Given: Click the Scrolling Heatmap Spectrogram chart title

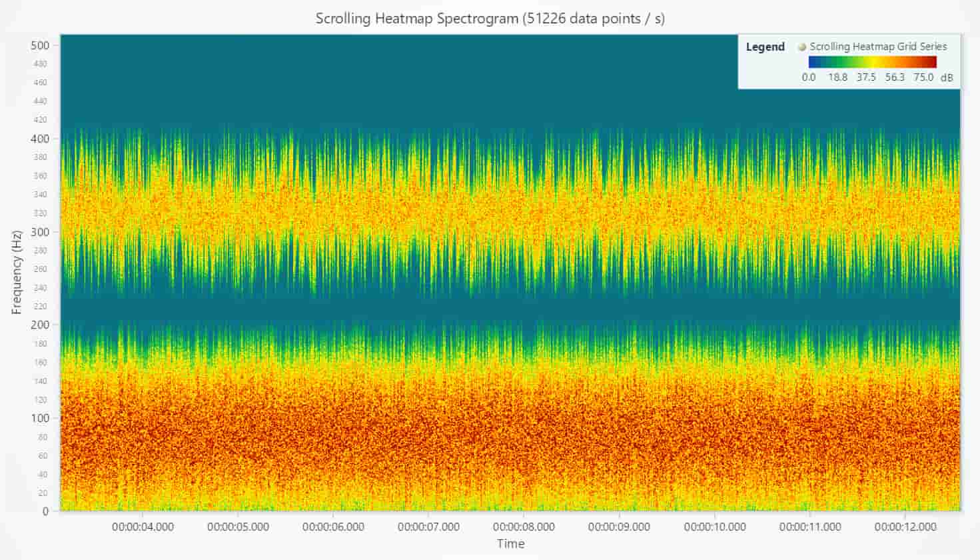Looking at the screenshot, I should click(x=490, y=18).
